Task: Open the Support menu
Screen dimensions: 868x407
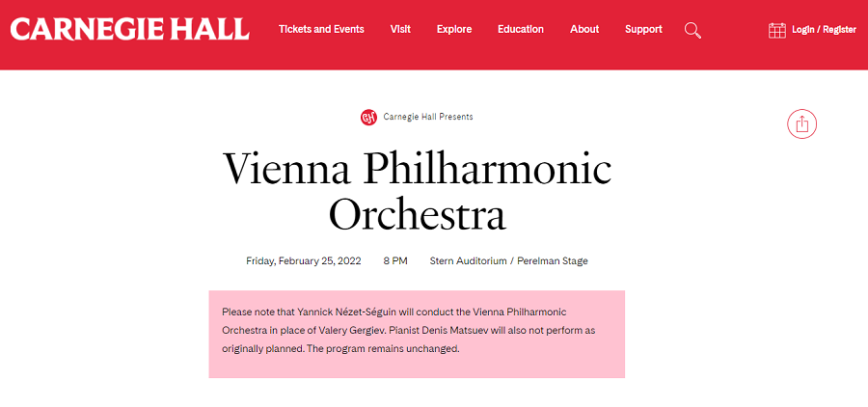Action: [x=643, y=29]
